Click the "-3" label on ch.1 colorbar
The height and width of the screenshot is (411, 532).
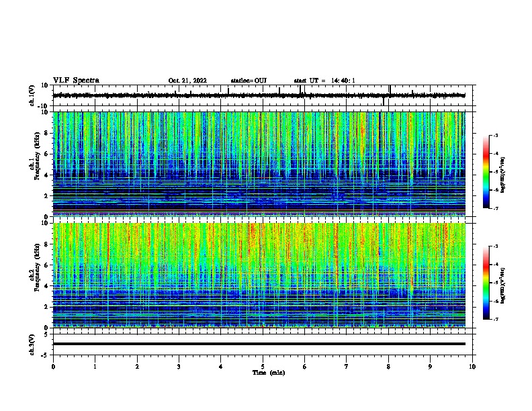(x=495, y=136)
